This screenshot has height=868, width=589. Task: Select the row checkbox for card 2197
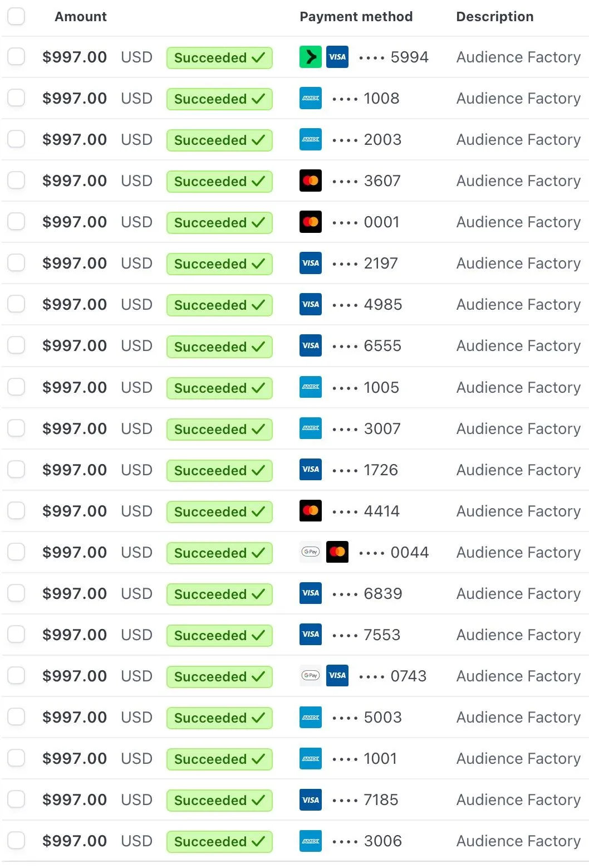click(16, 263)
